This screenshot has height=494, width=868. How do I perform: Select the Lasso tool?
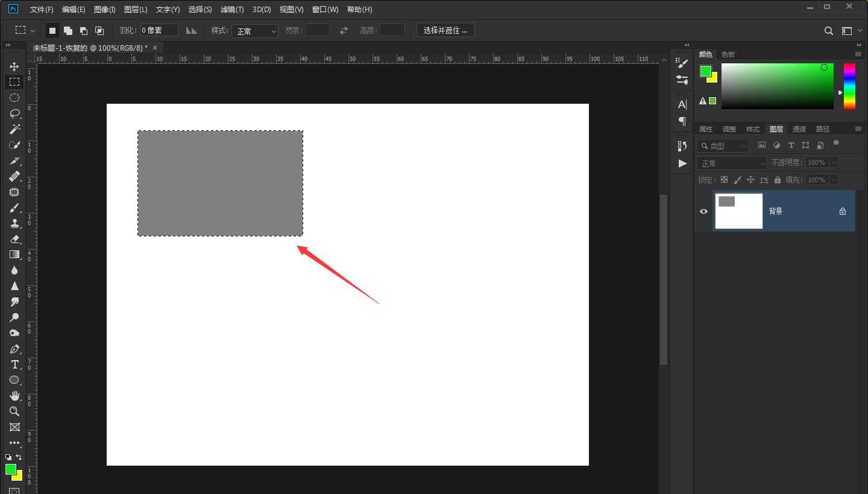(14, 113)
